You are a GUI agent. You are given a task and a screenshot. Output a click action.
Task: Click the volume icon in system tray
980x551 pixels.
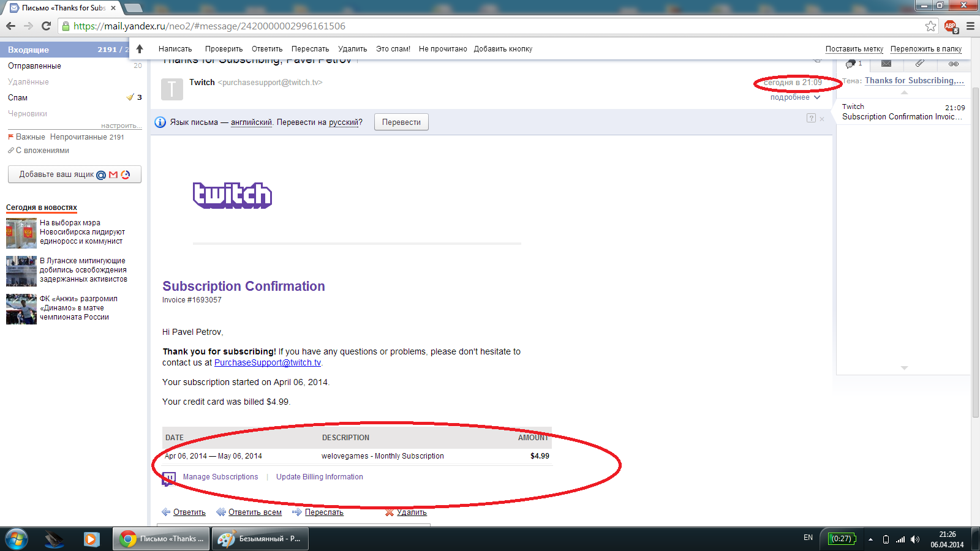[915, 539]
